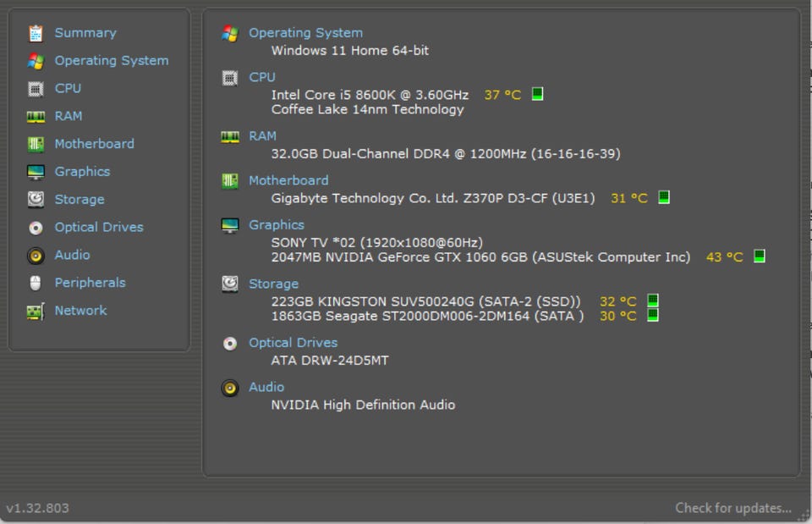Click the Audio speaker icon in sidebar
Image resolution: width=812 pixels, height=524 pixels.
[36, 256]
